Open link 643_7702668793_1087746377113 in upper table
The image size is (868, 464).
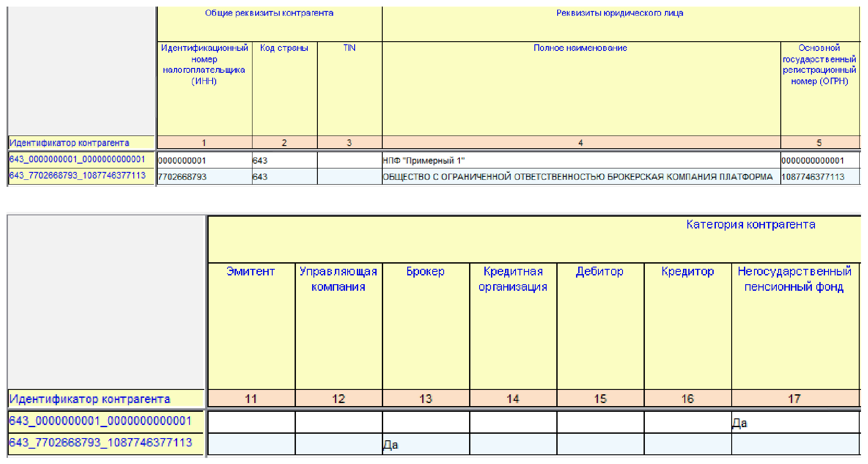[77, 175]
